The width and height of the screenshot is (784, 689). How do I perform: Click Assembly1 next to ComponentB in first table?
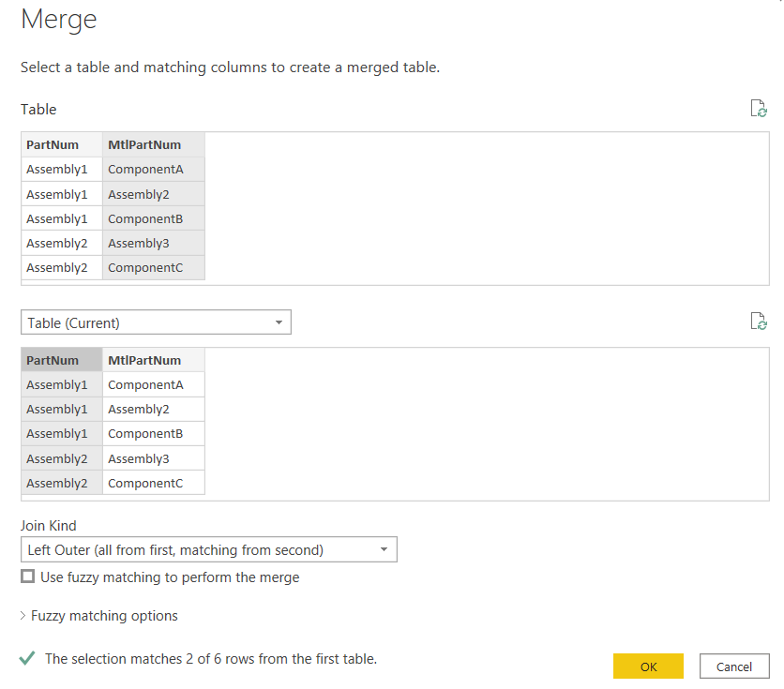click(x=62, y=218)
